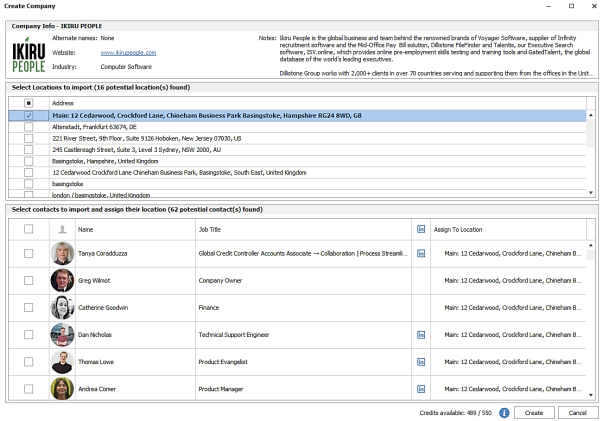Click the Ikiru People company logo
The image size is (602, 421).
pos(29,55)
